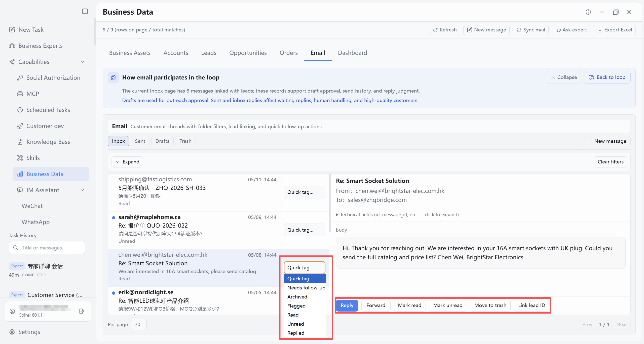The width and height of the screenshot is (644, 344).
Task: Click the logout icon beside Coins
Action: [82, 311]
